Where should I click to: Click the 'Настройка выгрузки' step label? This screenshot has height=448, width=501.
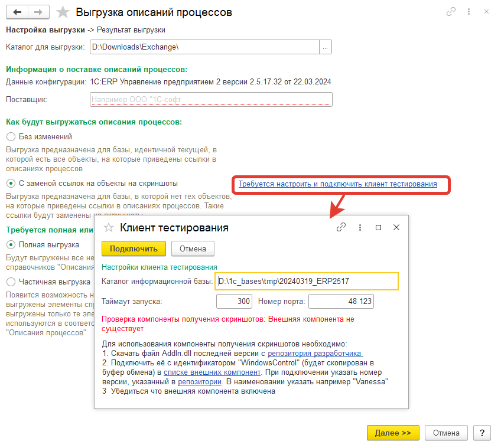pos(45,30)
